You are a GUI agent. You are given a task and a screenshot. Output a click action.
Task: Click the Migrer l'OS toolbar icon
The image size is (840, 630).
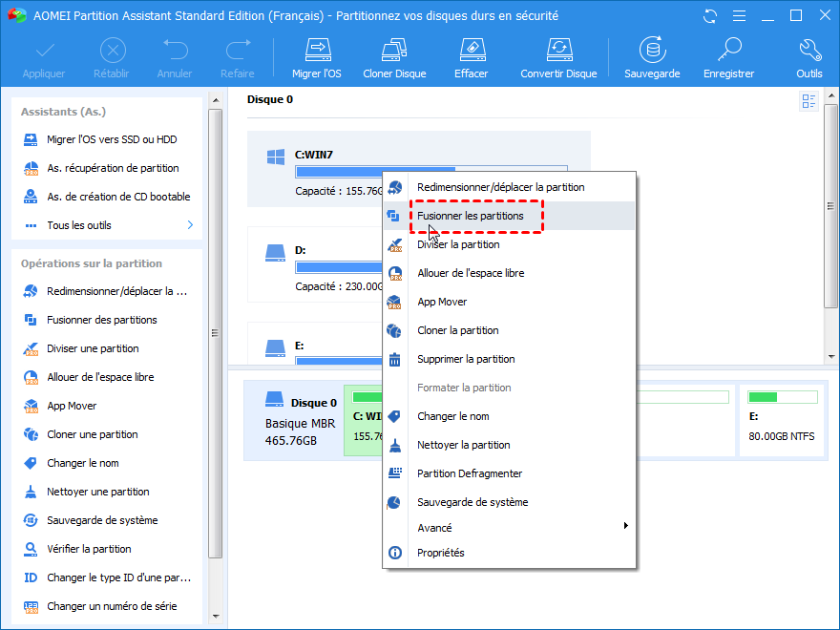tap(317, 50)
